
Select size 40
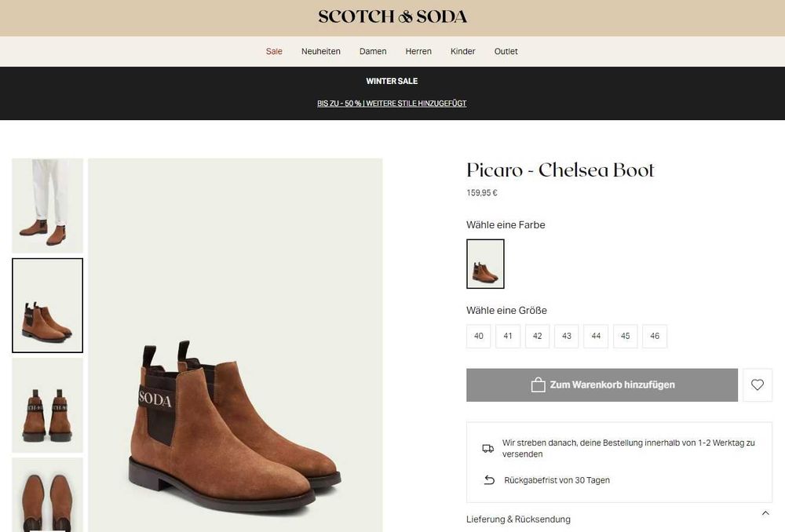click(479, 337)
